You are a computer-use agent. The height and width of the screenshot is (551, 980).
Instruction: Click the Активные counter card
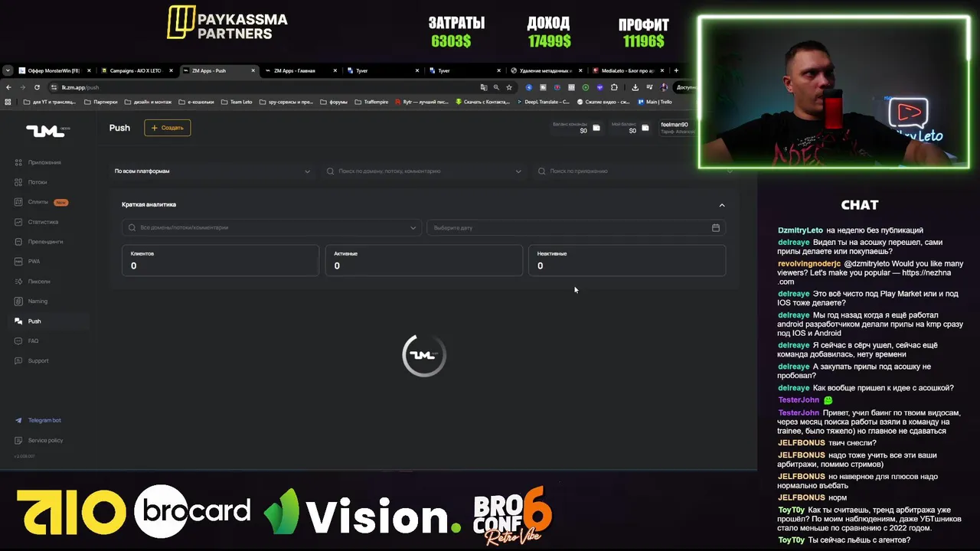tap(424, 260)
